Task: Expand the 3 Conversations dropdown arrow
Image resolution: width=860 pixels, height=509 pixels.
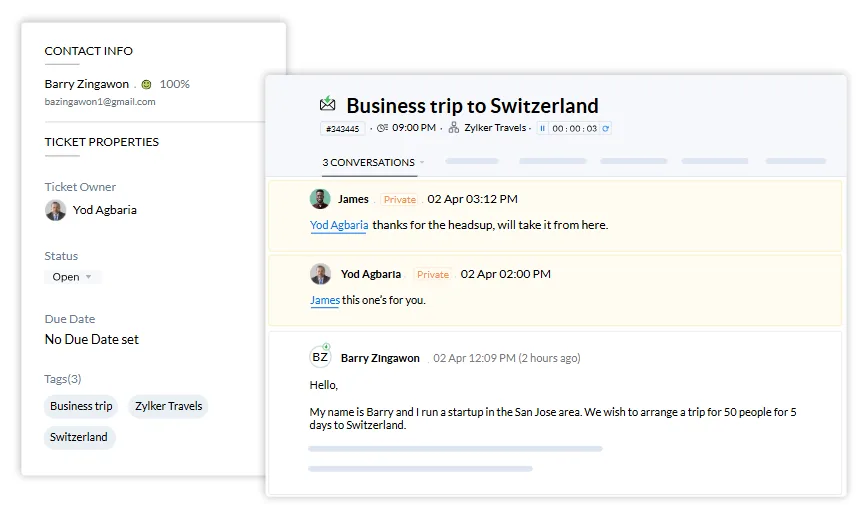Action: click(x=422, y=162)
